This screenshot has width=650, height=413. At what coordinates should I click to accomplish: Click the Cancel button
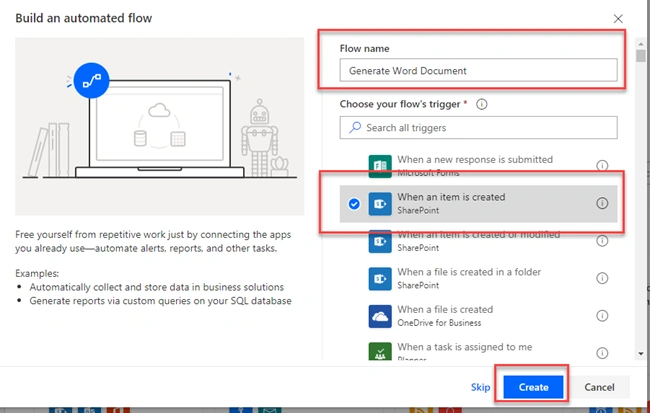click(599, 387)
